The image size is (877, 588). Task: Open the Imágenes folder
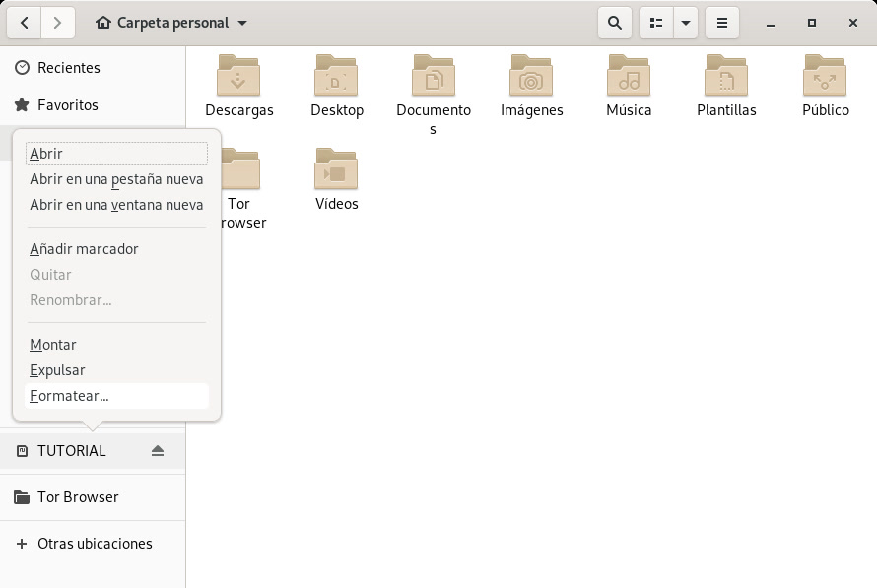coord(531,77)
